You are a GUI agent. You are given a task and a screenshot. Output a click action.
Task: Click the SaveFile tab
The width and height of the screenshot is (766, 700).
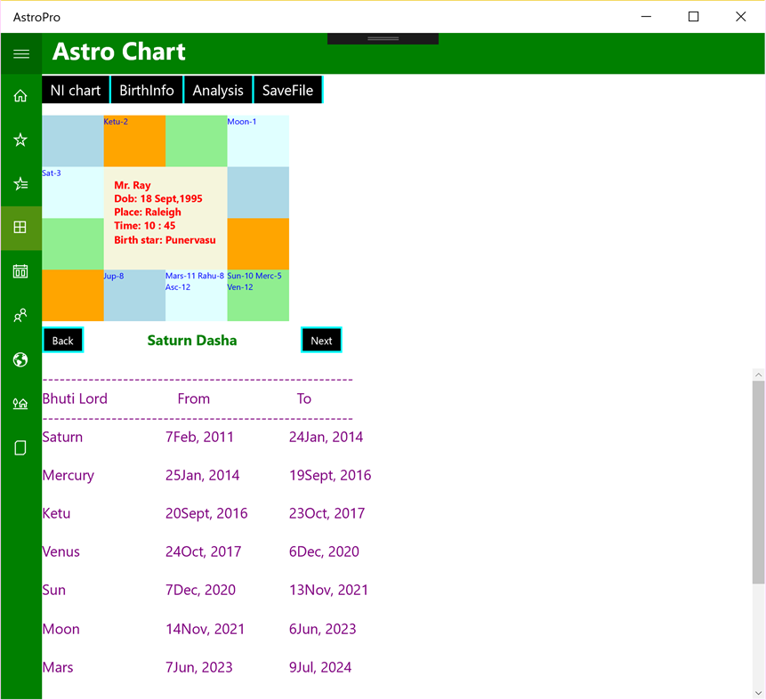[287, 90]
